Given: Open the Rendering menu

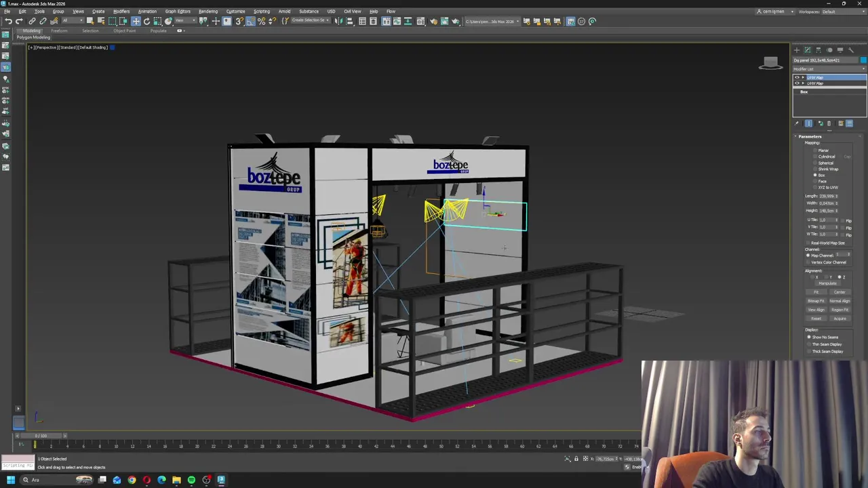Looking at the screenshot, I should click(x=208, y=12).
